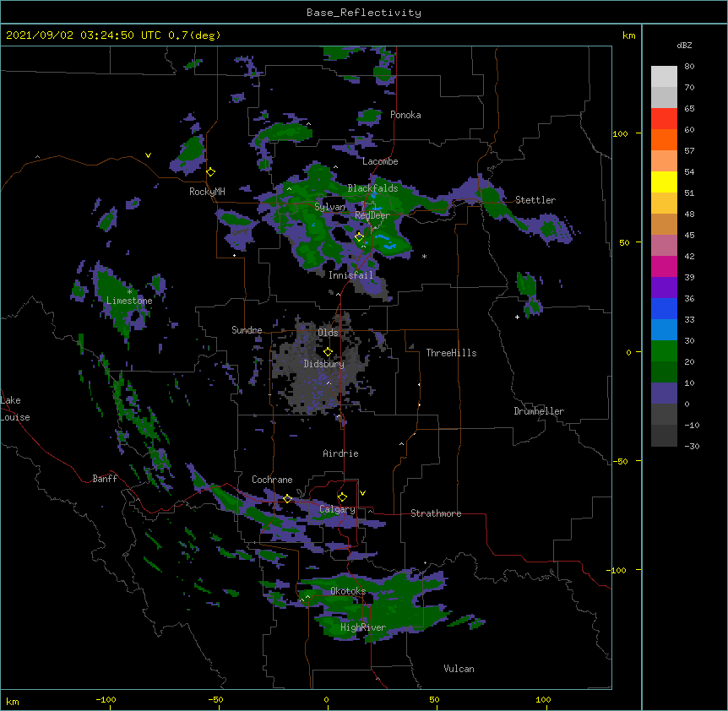Image resolution: width=728 pixels, height=711 pixels.
Task: Click the purple 10 dBZ legend swatch
Action: tap(664, 393)
